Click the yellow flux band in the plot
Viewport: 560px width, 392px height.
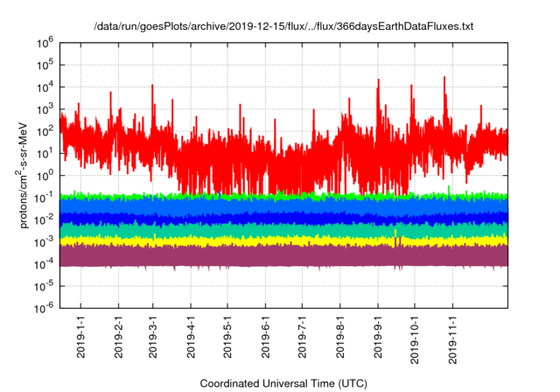tap(283, 241)
